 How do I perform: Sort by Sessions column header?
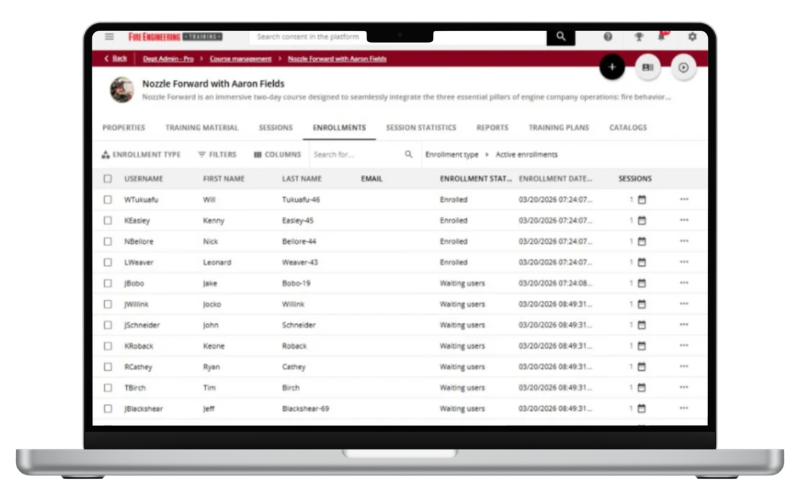[x=635, y=179]
